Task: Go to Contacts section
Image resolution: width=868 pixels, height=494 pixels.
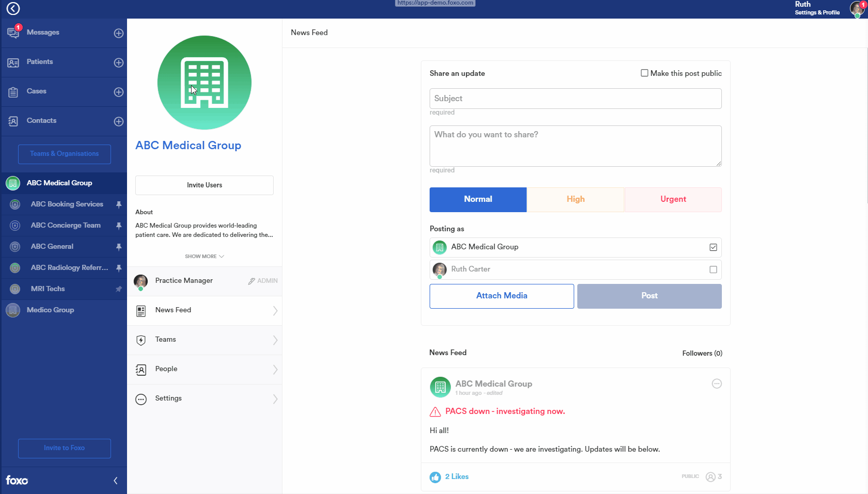Action: point(41,121)
